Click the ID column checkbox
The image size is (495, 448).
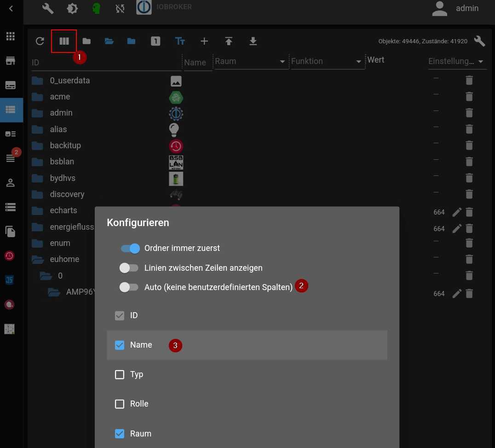pos(120,315)
